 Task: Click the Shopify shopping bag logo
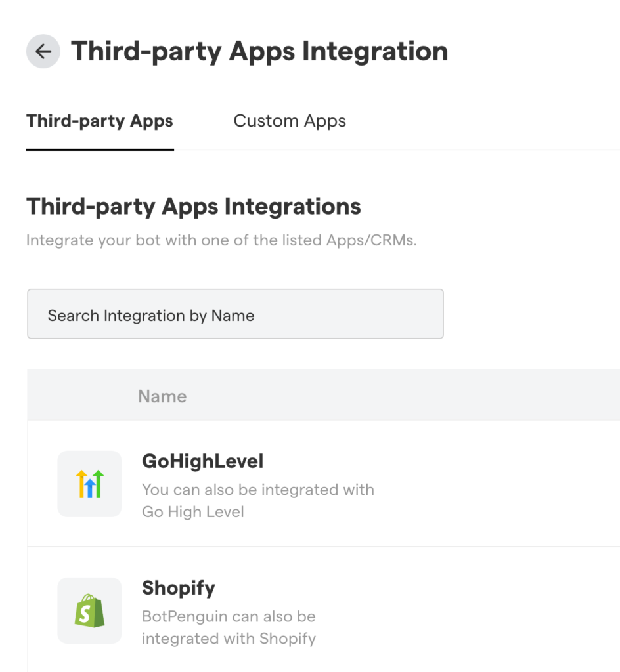click(89, 610)
